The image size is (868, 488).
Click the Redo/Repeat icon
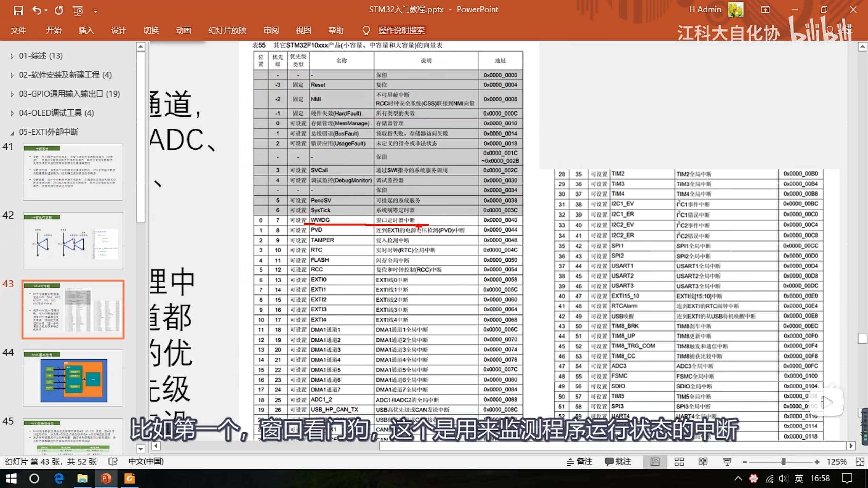point(59,11)
